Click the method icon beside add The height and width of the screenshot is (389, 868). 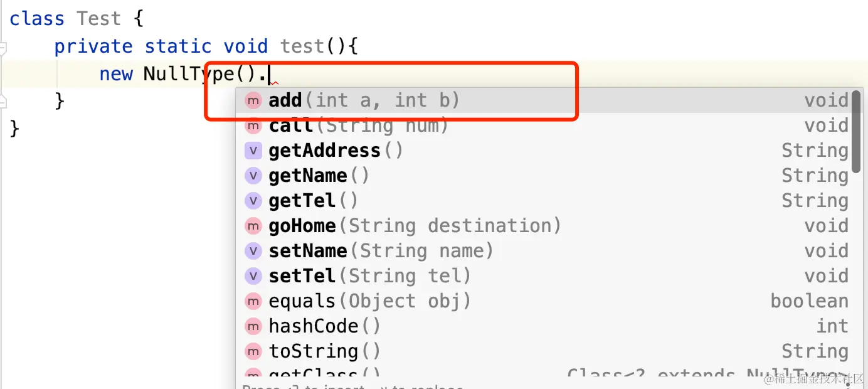253,100
